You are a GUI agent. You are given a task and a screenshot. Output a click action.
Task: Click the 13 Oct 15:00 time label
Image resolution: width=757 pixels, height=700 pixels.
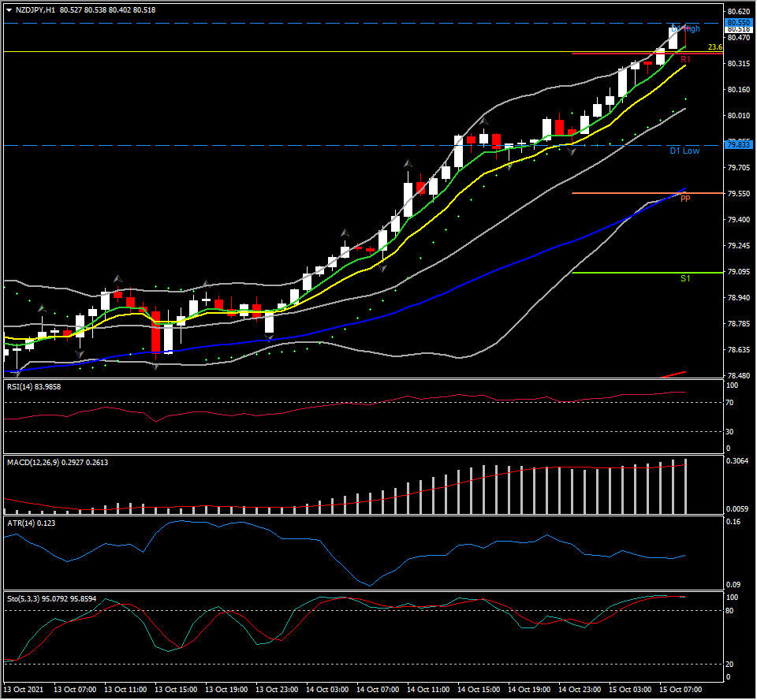(x=176, y=689)
